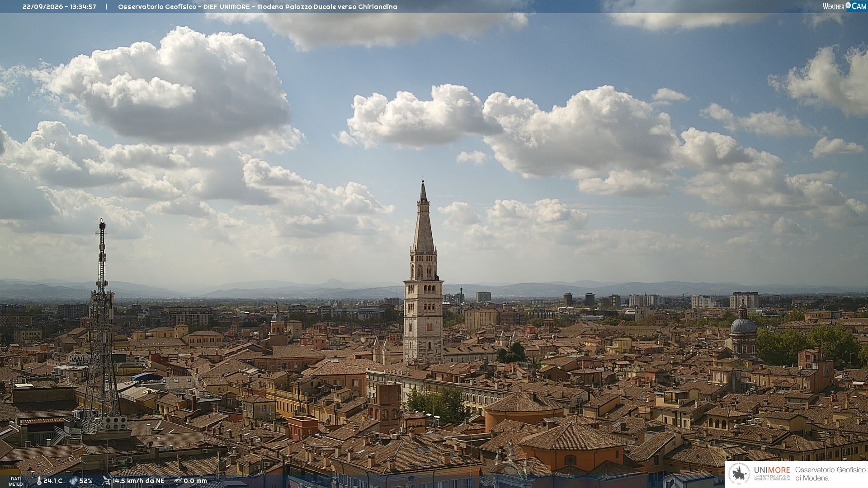Click the UNIMORE logo text
The width and height of the screenshot is (868, 488).
[772, 470]
